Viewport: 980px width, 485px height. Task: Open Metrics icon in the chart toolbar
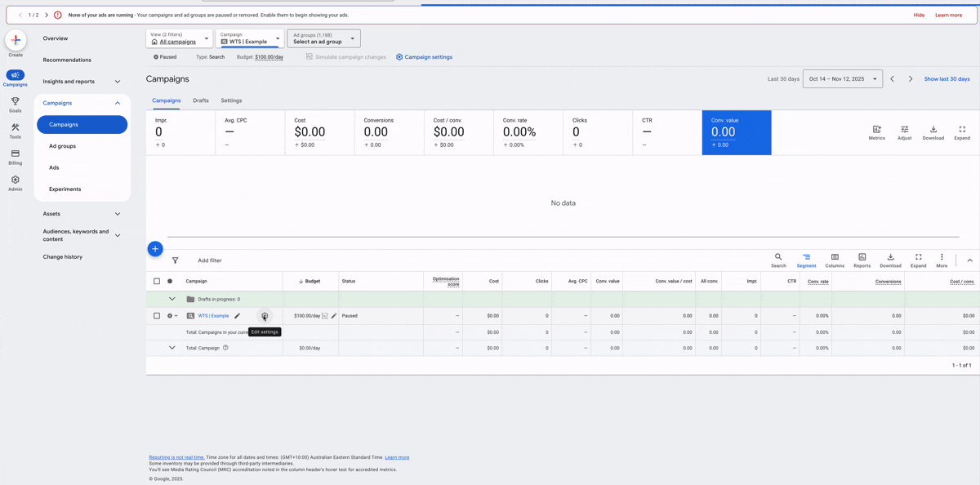pyautogui.click(x=876, y=131)
